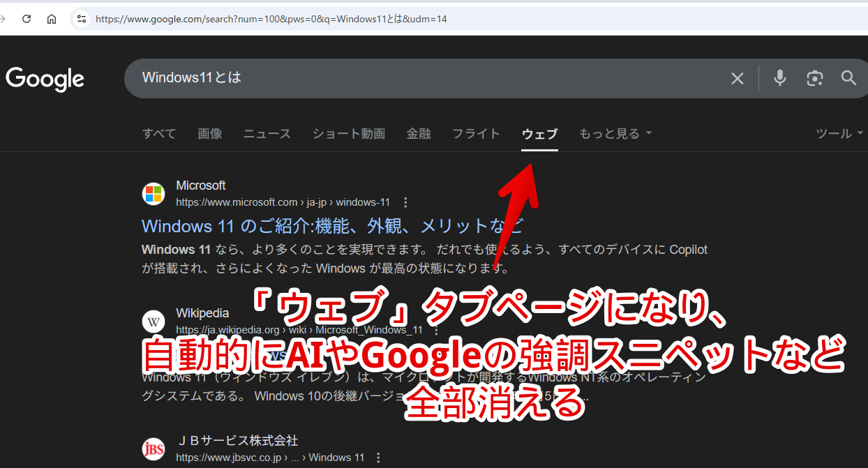This screenshot has width=868, height=468.
Task: Click the Microsoft favicon icon
Action: (x=154, y=193)
